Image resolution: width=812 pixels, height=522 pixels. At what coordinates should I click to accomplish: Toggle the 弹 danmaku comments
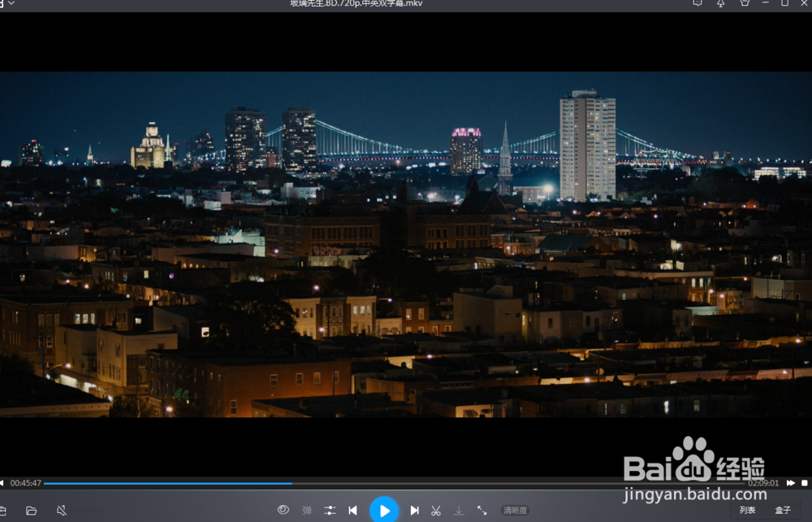(307, 510)
